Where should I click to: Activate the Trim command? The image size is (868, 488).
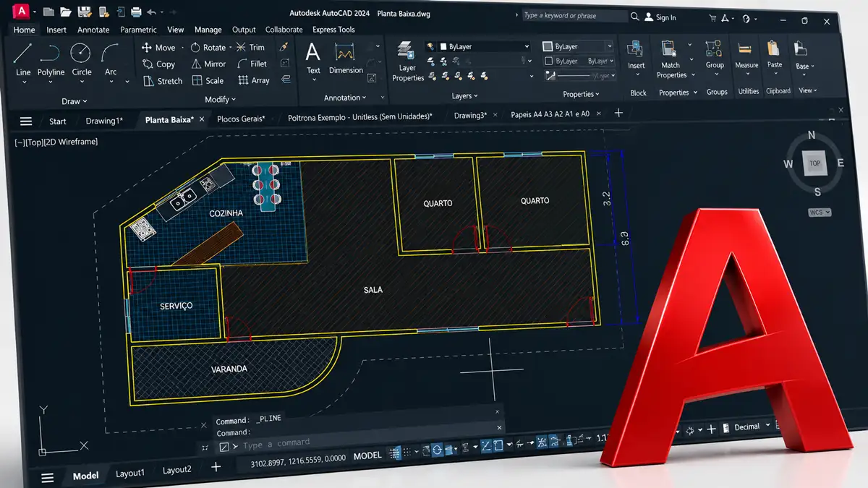[250, 48]
